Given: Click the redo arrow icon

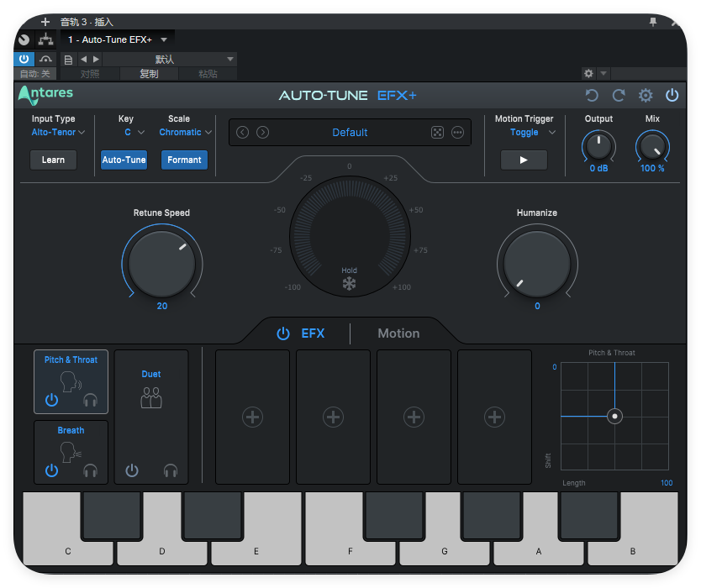Looking at the screenshot, I should point(619,95).
